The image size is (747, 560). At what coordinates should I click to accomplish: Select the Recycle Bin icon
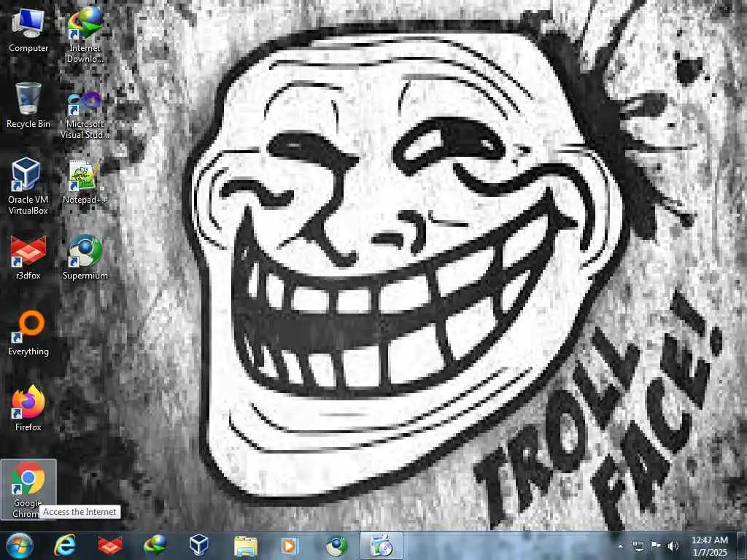tap(28, 105)
